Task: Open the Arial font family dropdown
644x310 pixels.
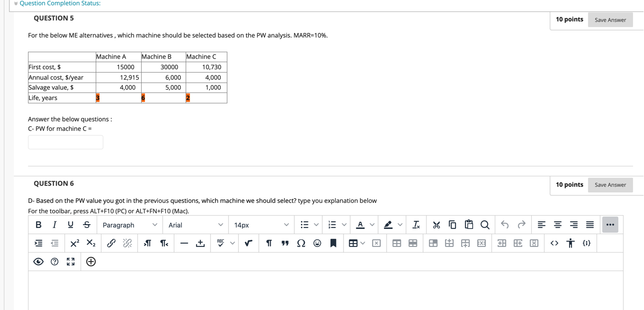Action: click(195, 225)
